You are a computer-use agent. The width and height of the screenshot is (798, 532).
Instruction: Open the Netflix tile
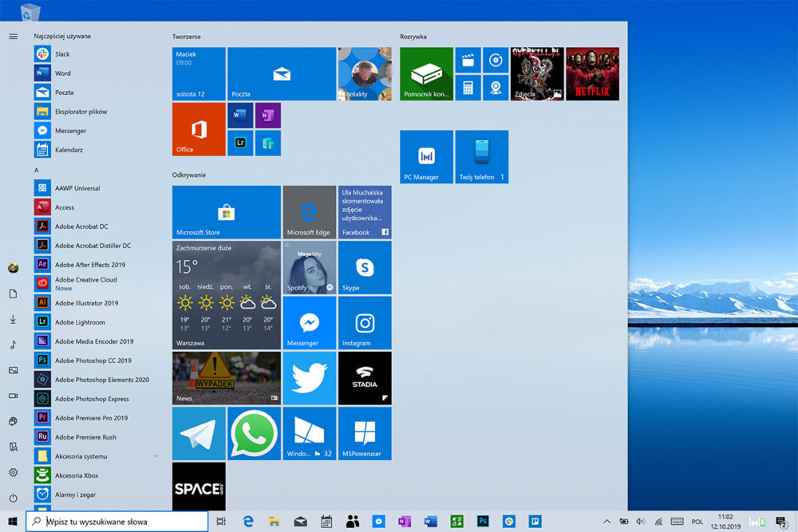592,73
